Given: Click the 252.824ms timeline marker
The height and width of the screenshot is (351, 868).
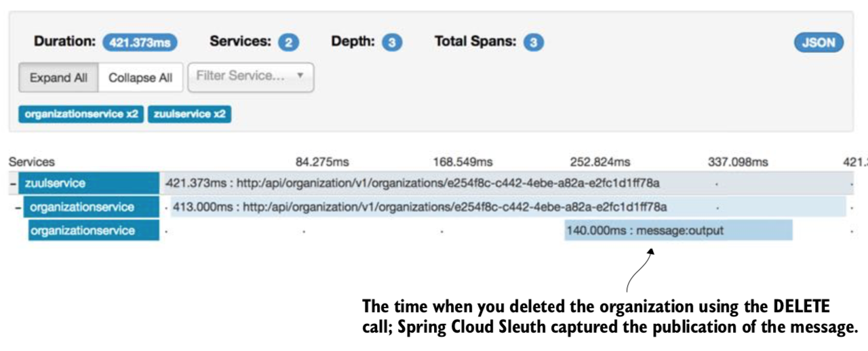Looking at the screenshot, I should click(599, 162).
